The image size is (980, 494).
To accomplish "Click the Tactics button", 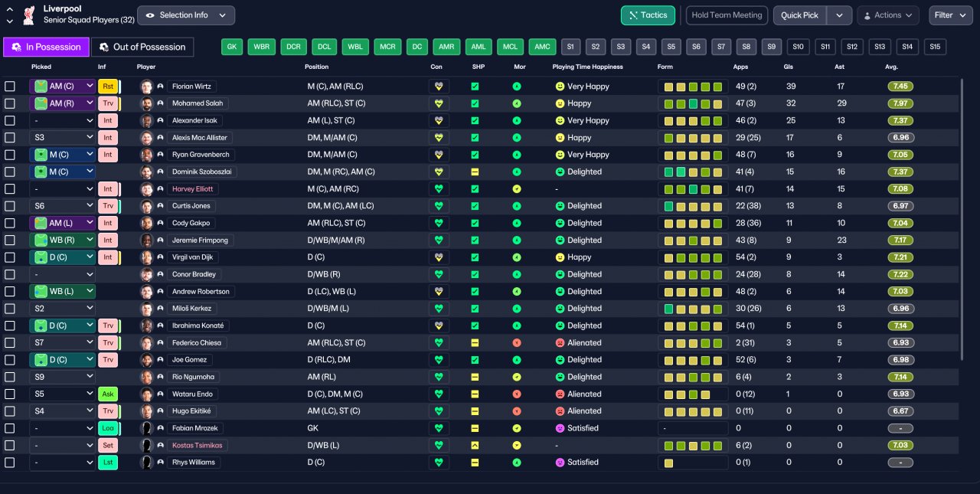I will pos(648,15).
